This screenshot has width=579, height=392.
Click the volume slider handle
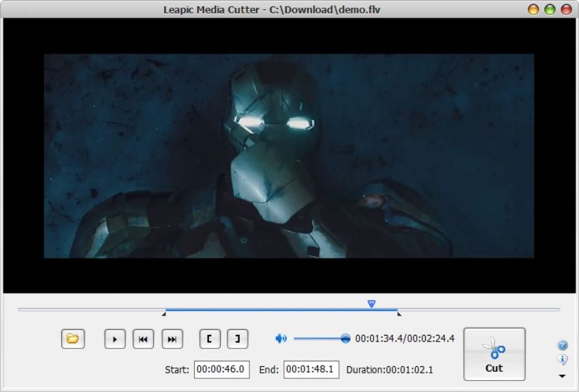pos(345,338)
